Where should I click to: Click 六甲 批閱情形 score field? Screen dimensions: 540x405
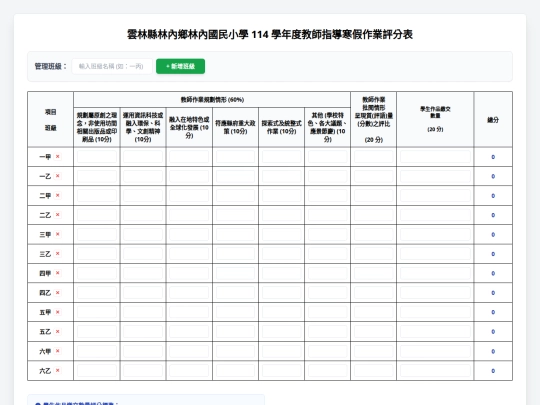[374, 351]
